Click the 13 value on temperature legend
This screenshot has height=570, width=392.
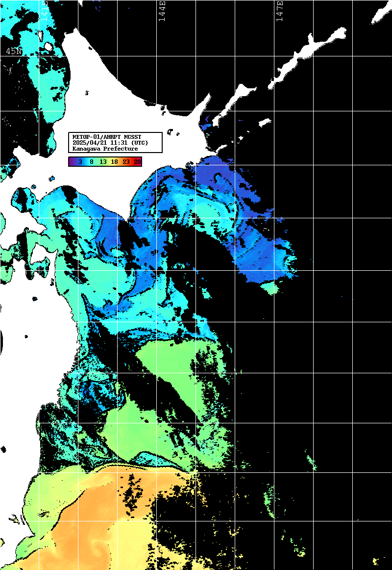tap(103, 162)
